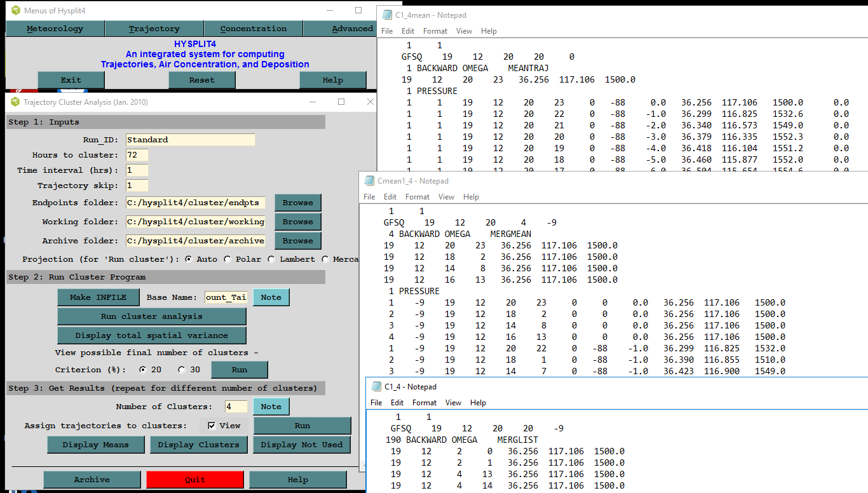868x493 pixels.
Task: Browse for the Working folder
Action: point(298,222)
